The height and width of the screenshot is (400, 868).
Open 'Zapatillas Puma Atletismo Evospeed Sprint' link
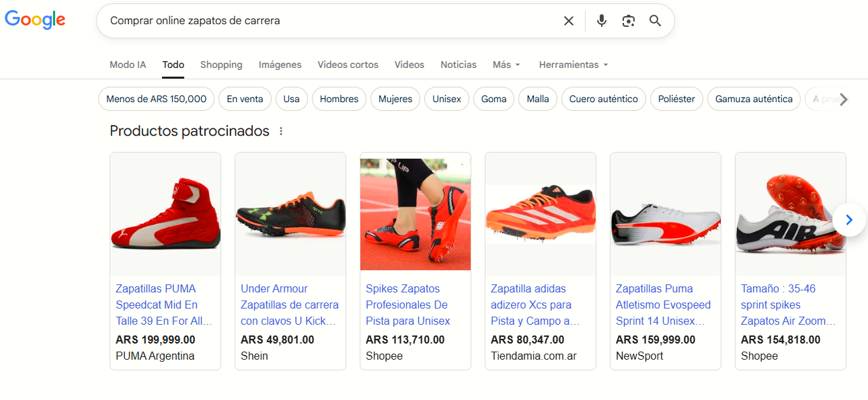(663, 305)
